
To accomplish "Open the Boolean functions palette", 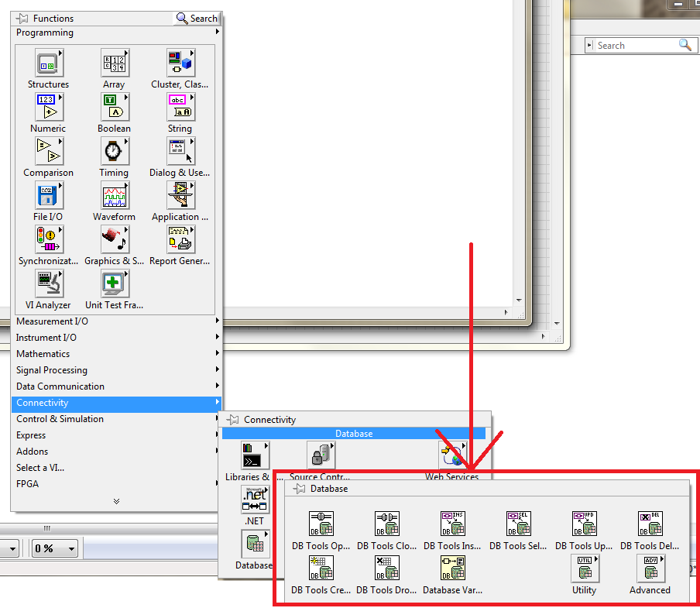I will click(x=115, y=107).
